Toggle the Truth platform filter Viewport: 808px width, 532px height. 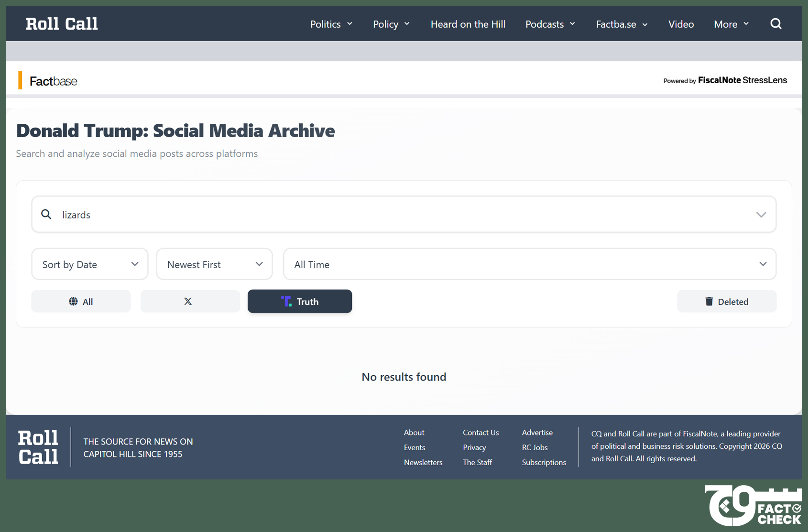coord(300,302)
